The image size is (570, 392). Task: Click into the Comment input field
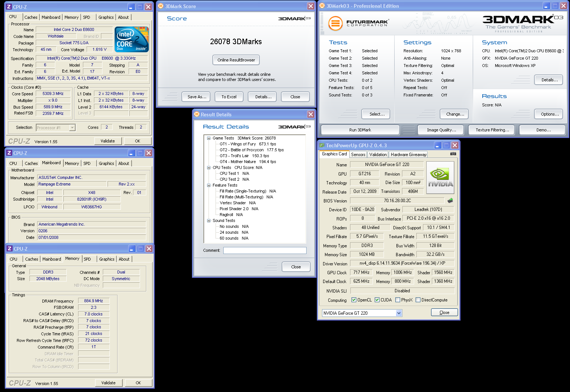pos(265,250)
